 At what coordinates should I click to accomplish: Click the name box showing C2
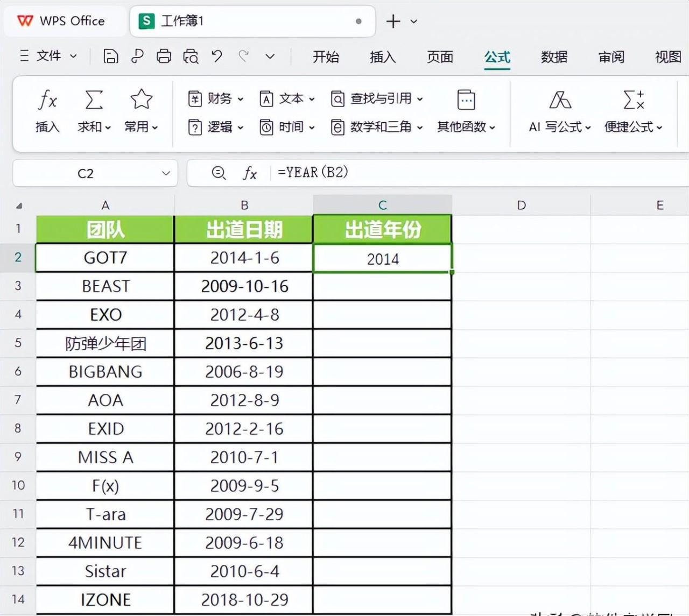tap(86, 173)
